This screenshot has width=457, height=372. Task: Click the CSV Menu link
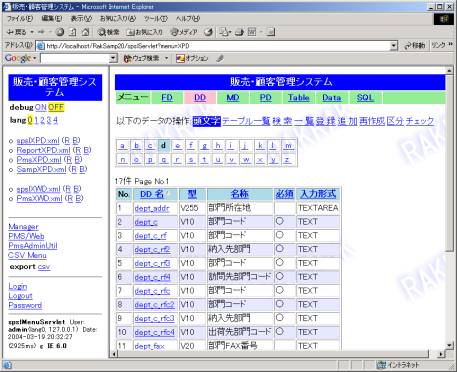[x=27, y=255]
